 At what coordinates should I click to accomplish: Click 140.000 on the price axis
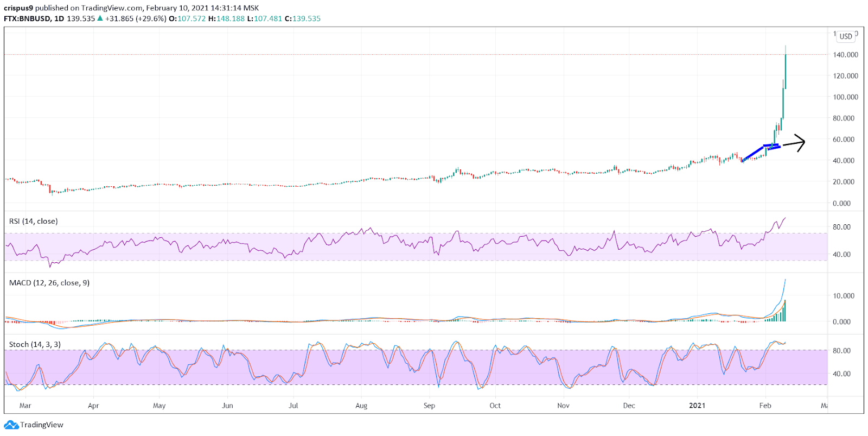click(846, 55)
